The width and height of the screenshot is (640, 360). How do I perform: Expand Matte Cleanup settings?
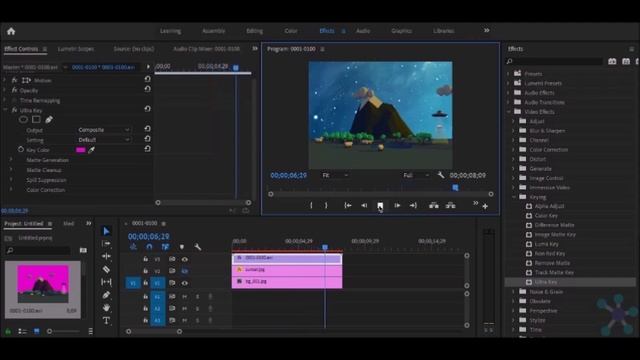pos(11,170)
